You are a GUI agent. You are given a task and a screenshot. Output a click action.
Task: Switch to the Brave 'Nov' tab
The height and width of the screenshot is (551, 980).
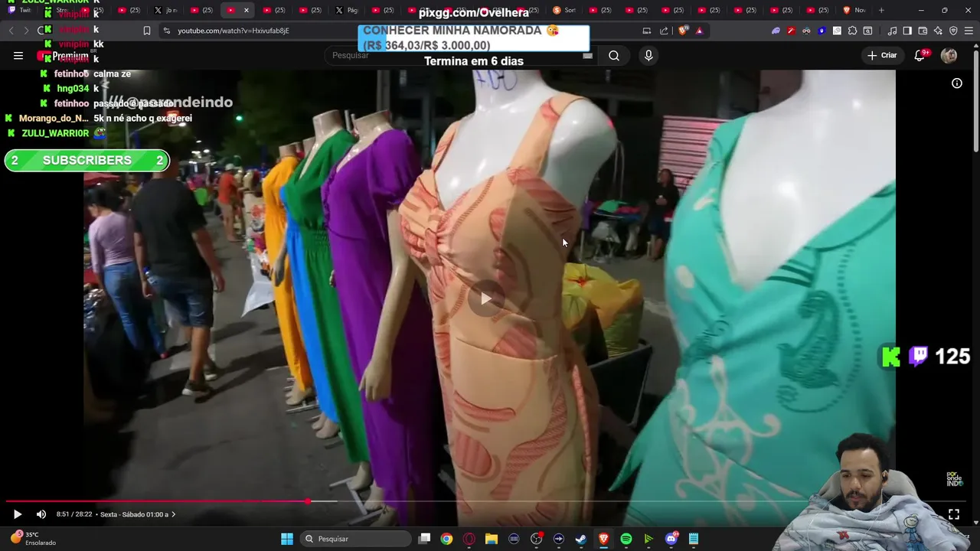coord(854,10)
